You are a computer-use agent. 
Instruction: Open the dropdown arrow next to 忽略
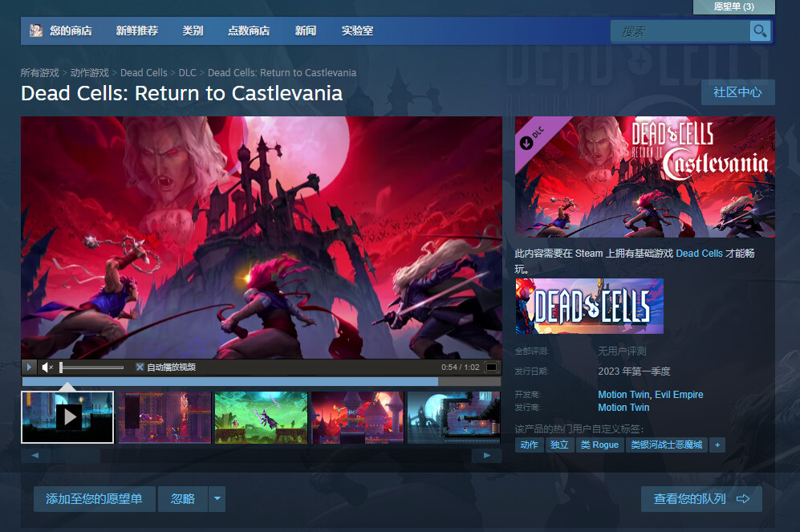217,499
